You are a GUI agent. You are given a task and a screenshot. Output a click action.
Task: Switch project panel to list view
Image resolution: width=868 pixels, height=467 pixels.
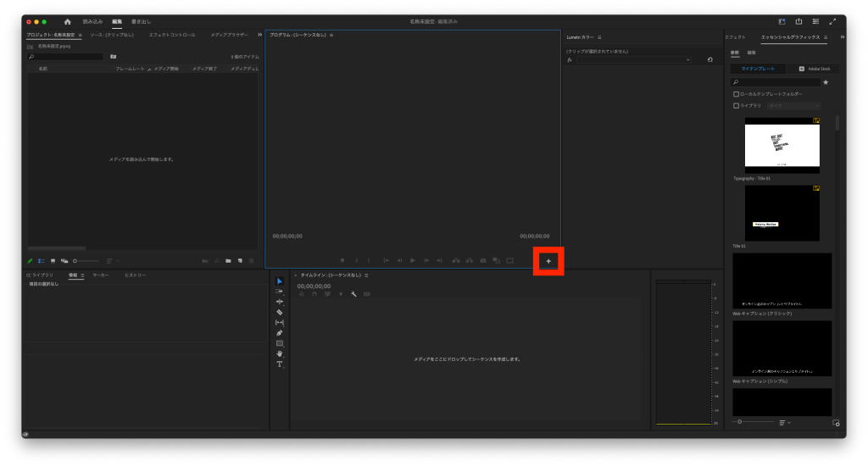tap(42, 261)
